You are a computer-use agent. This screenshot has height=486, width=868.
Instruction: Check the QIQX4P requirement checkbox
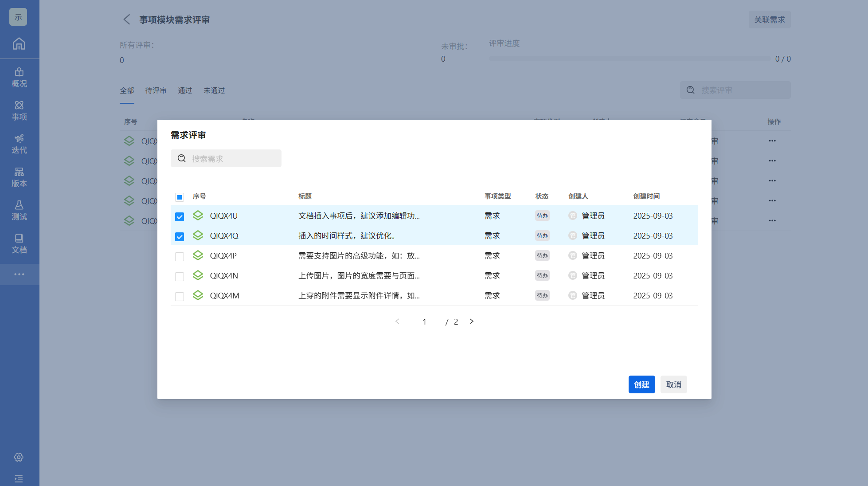(180, 257)
